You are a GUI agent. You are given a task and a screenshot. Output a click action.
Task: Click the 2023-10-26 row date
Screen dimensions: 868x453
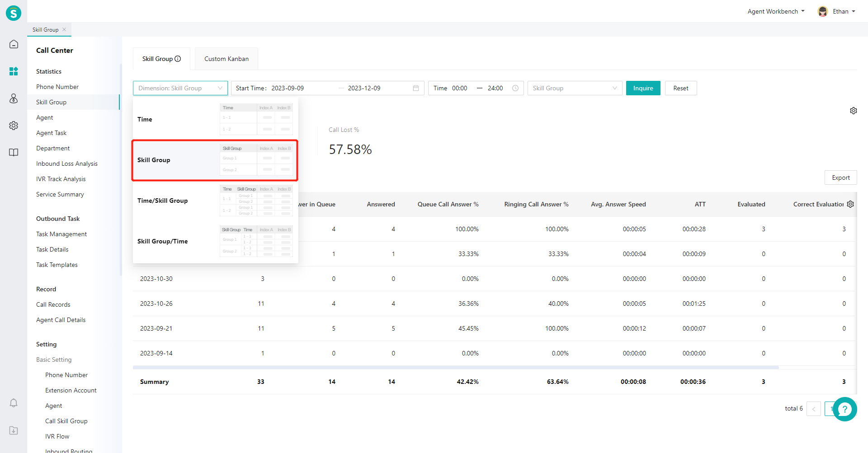[156, 304]
